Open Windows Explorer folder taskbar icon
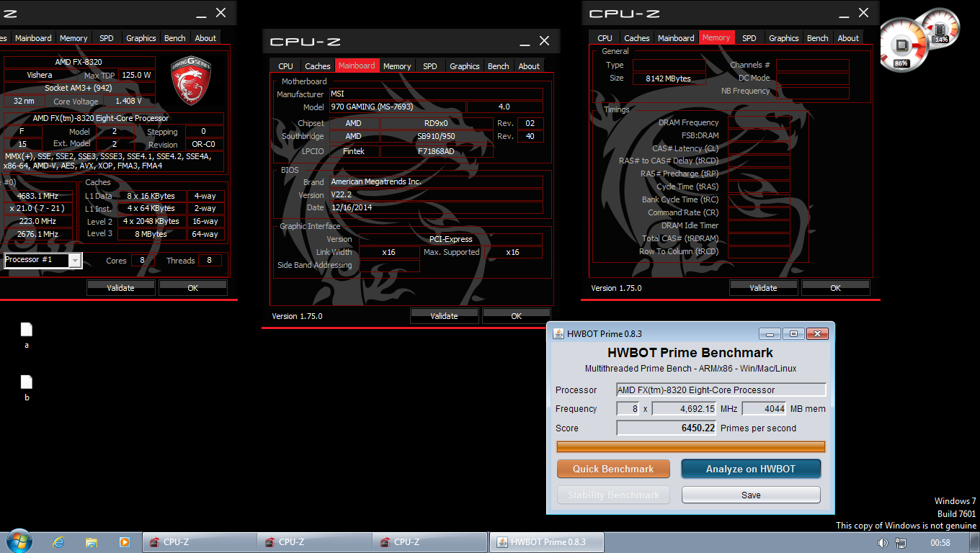This screenshot has height=553, width=980. (x=92, y=542)
